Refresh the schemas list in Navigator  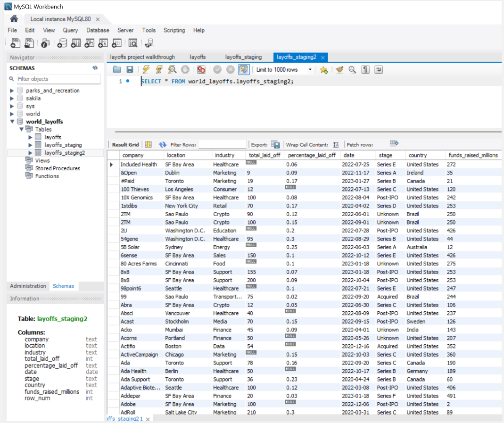coord(95,68)
